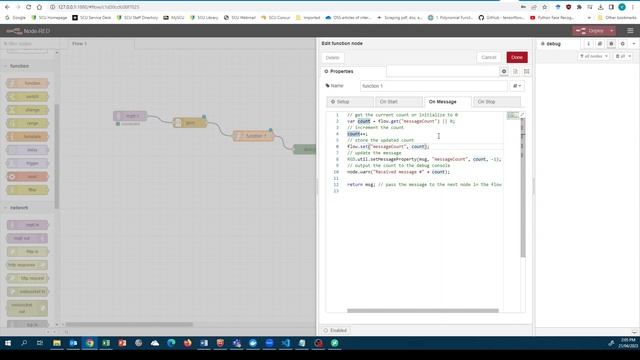Click the Deploy button
The image size is (640, 360).
click(x=591, y=31)
